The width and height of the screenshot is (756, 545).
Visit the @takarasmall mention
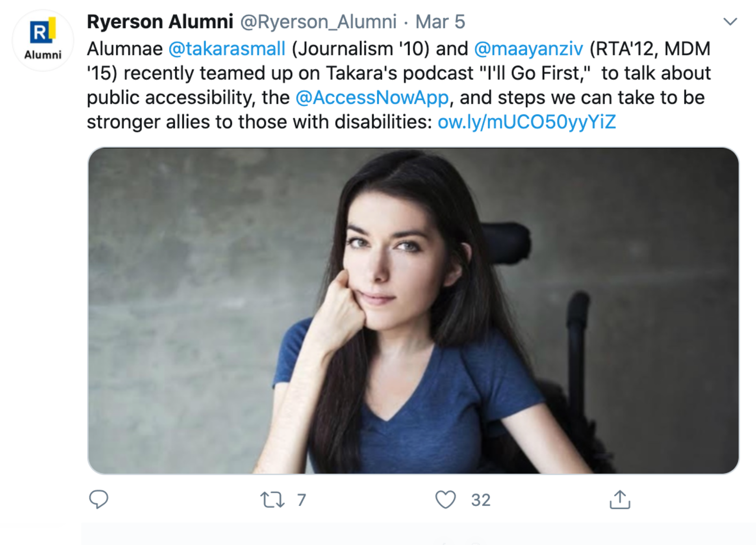point(227,49)
